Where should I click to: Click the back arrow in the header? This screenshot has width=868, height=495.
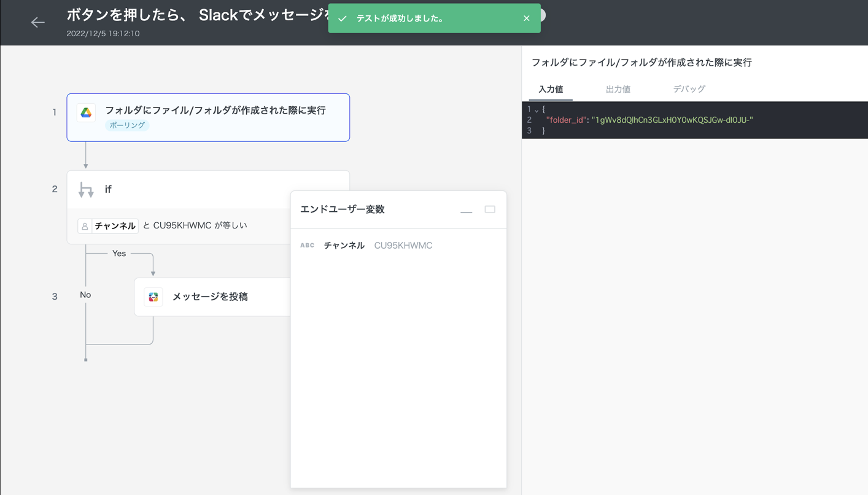click(x=37, y=23)
